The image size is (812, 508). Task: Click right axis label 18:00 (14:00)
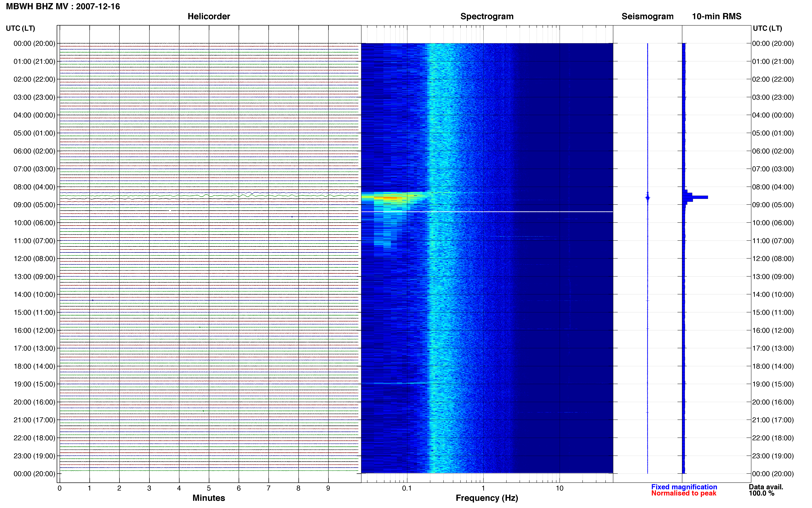[x=773, y=366]
